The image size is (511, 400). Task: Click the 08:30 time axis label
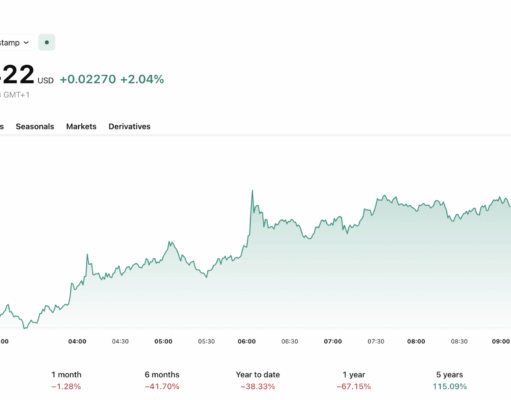pos(459,341)
